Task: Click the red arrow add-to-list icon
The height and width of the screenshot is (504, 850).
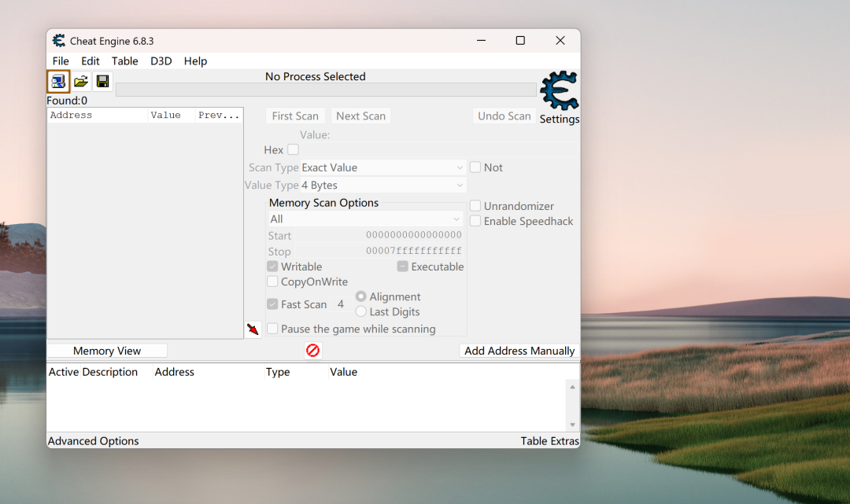Action: point(253,329)
